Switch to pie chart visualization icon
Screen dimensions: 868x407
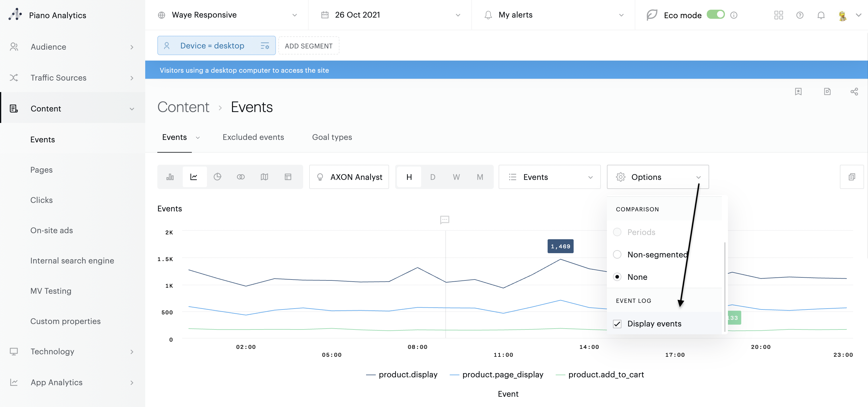point(217,177)
